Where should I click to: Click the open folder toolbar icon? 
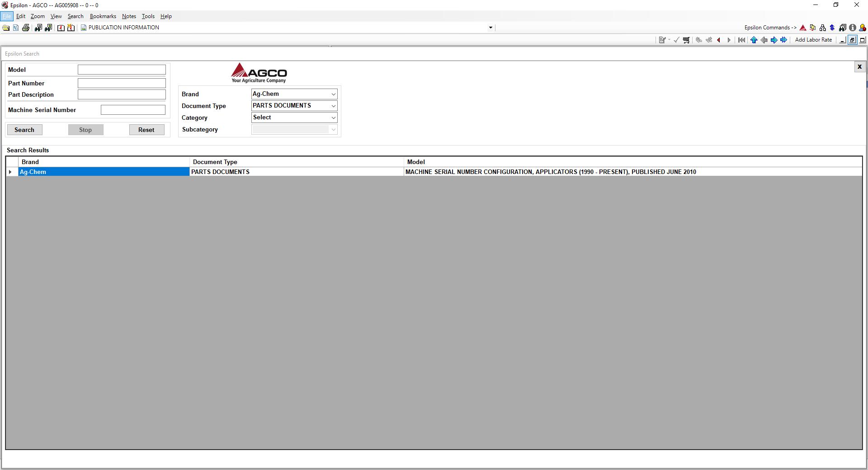point(6,28)
